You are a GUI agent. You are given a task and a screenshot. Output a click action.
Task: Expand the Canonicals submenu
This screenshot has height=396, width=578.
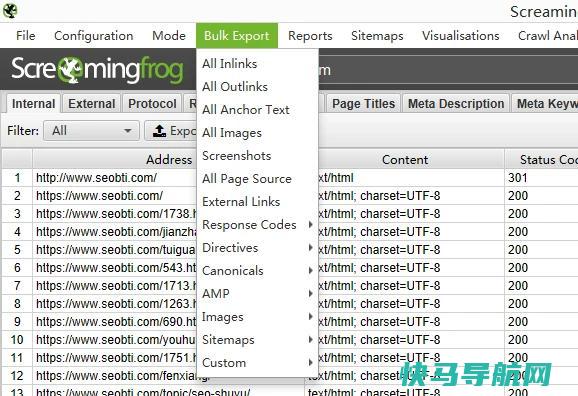(x=258, y=271)
